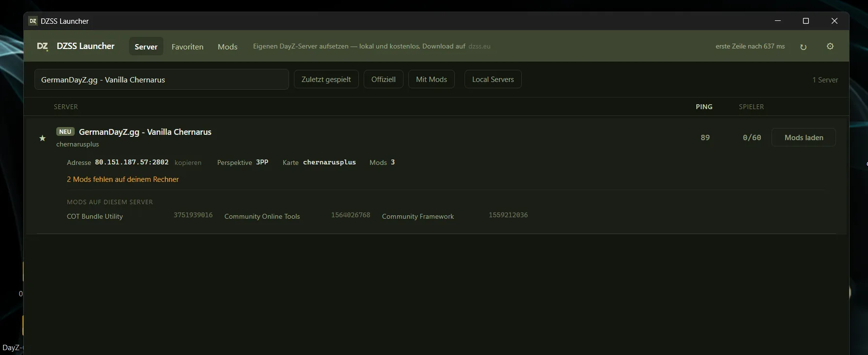
Task: Click the server address 80.151.187.57:2802
Action: click(132, 162)
